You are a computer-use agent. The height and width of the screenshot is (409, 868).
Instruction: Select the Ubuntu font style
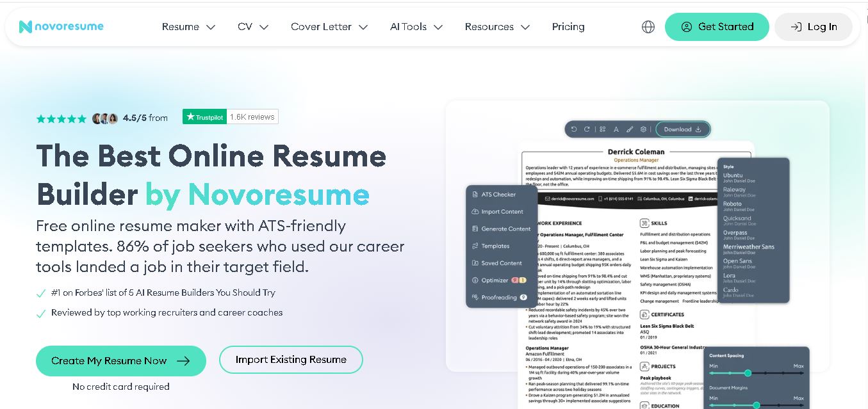pyautogui.click(x=738, y=177)
